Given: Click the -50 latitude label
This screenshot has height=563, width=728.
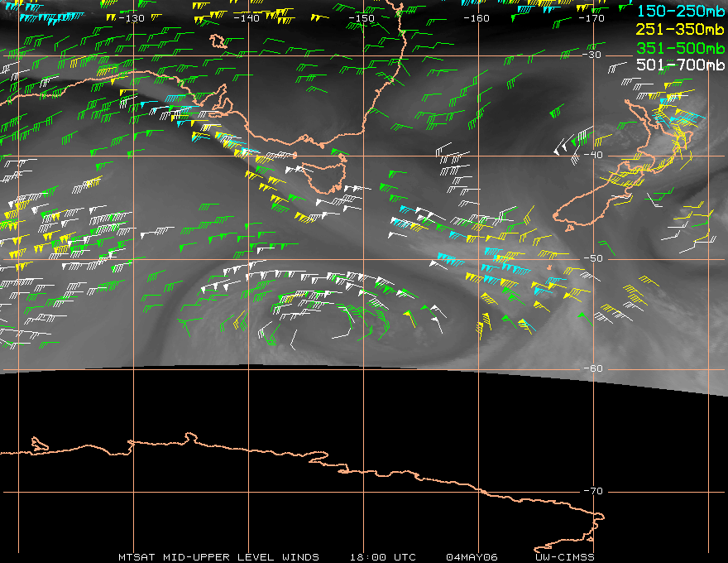Looking at the screenshot, I should coord(593,259).
